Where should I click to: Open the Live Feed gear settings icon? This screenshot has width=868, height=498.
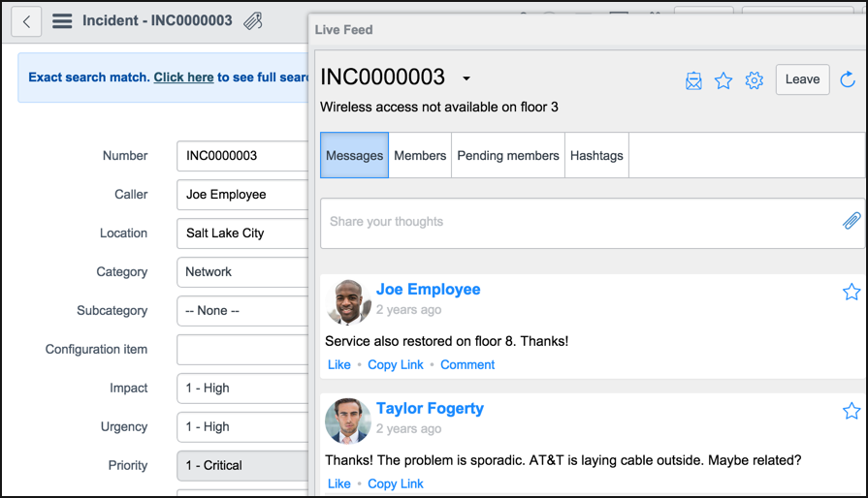(754, 80)
